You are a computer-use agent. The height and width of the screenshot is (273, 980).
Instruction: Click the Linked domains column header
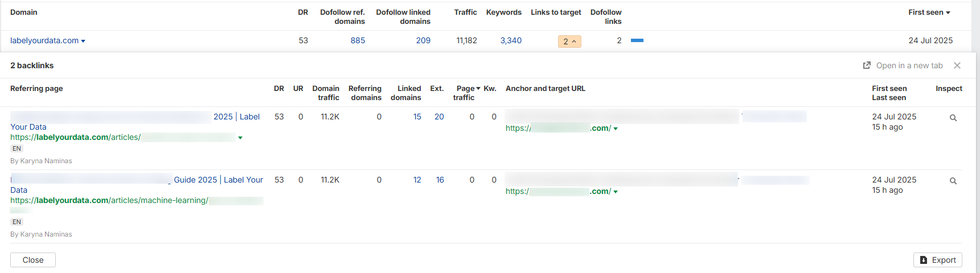tap(406, 93)
